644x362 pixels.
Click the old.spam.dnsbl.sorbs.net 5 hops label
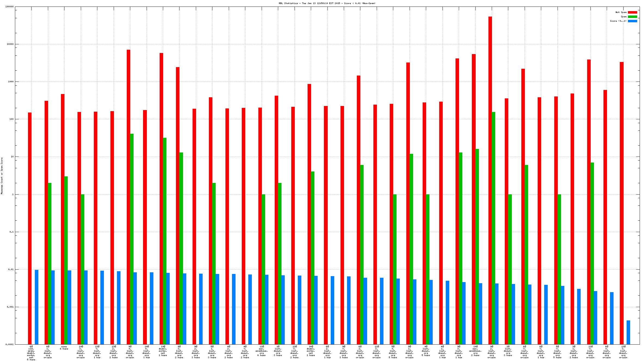[31, 353]
